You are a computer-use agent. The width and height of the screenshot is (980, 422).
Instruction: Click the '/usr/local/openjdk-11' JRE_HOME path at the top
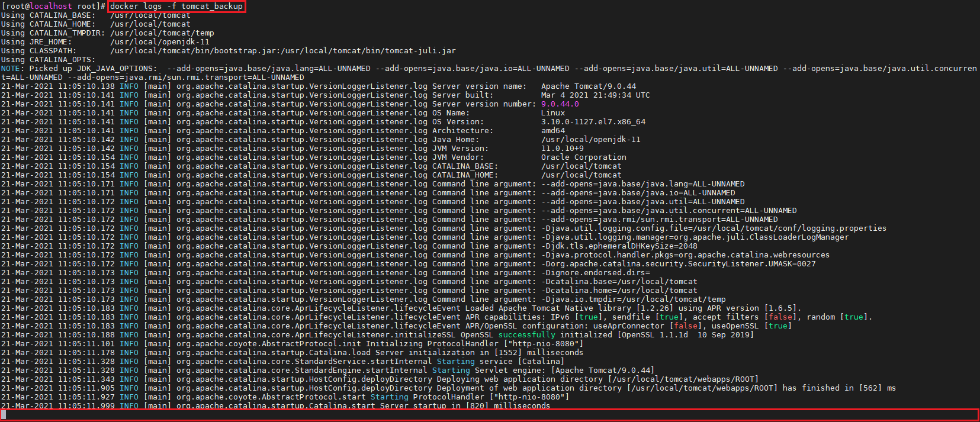160,41
